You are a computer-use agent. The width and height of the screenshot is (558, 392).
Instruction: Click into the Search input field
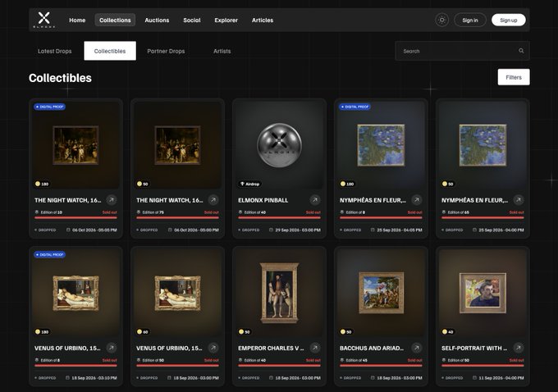coord(462,51)
